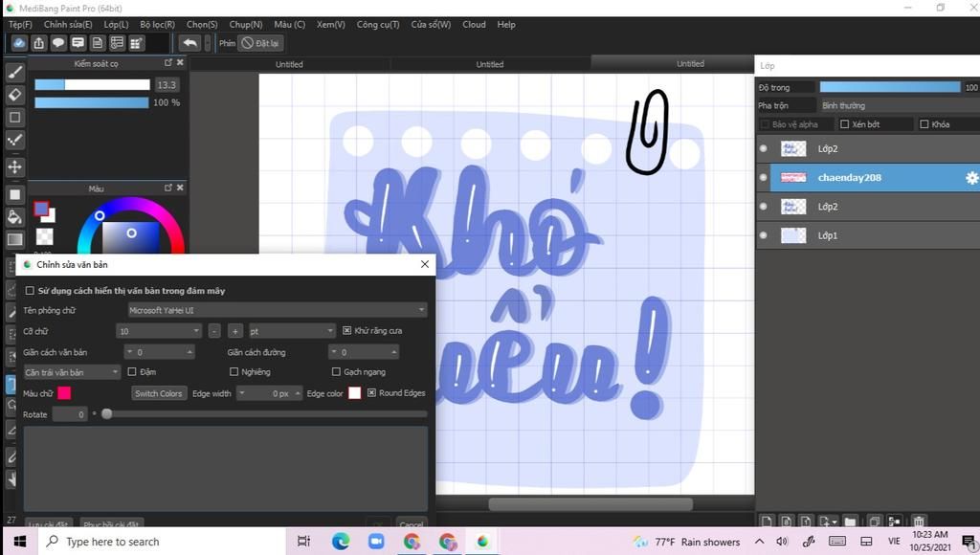Toggle the Khử răng cưa checkbox

[x=346, y=331]
